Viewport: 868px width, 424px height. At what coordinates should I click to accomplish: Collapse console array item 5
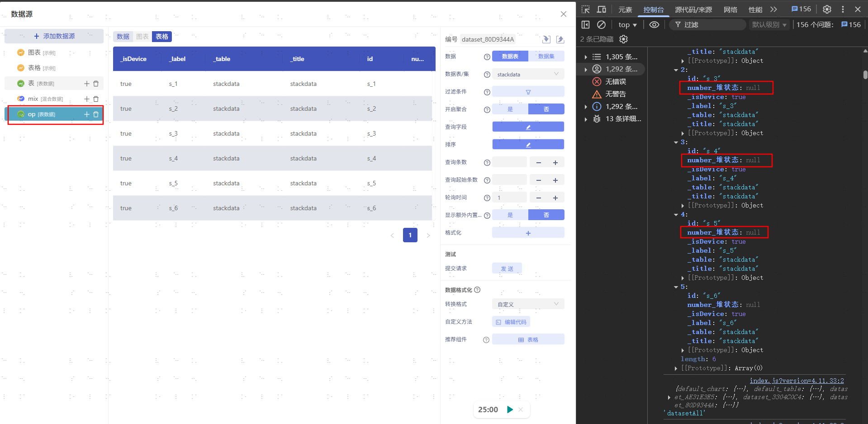[x=676, y=287]
